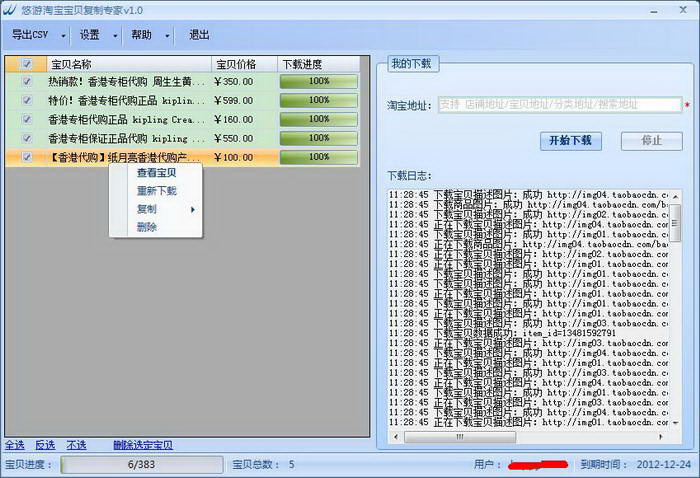The width and height of the screenshot is (700, 478).
Task: Select row 【香港代购】纸月亮香港代购产
Action: 182,157
